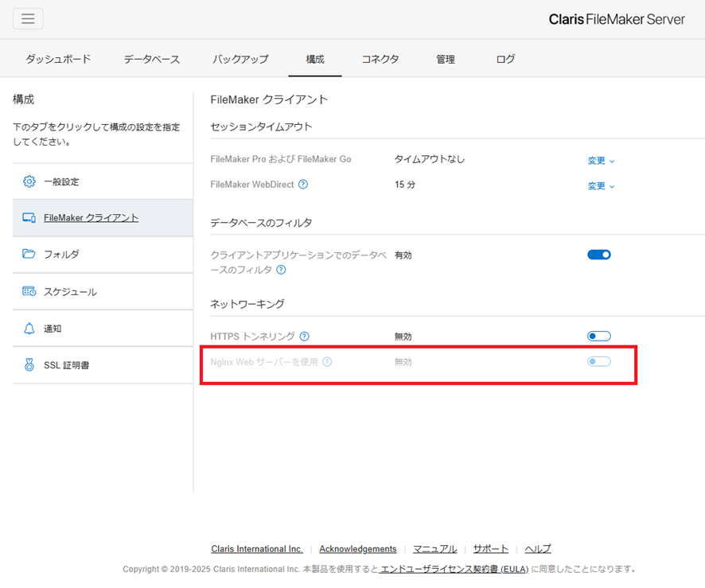The image size is (705, 588).
Task: Open 一般設定 in the sidebar
Action: tap(103, 181)
